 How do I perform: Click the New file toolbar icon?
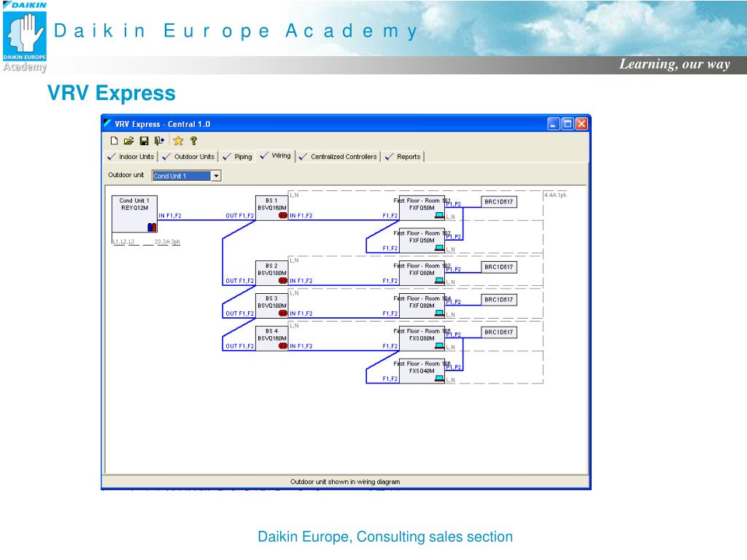[x=114, y=141]
